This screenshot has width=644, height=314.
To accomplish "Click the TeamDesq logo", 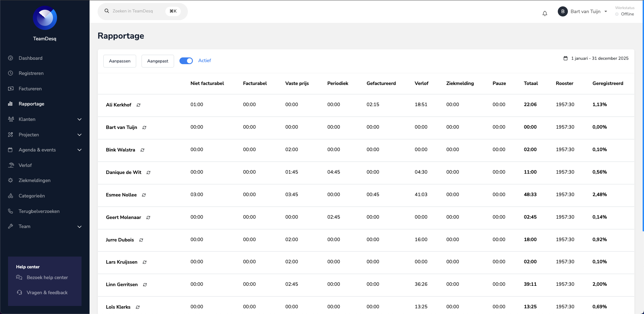I will [x=45, y=18].
